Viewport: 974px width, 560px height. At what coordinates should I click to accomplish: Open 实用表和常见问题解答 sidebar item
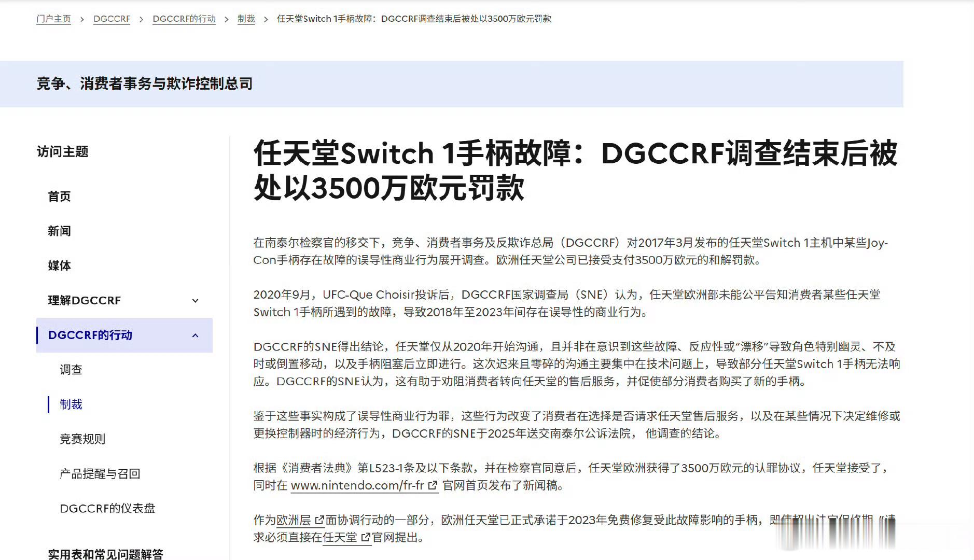point(105,554)
